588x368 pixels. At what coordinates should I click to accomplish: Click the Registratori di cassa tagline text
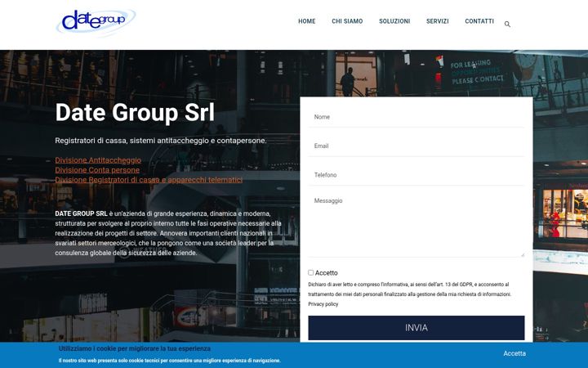[161, 141]
